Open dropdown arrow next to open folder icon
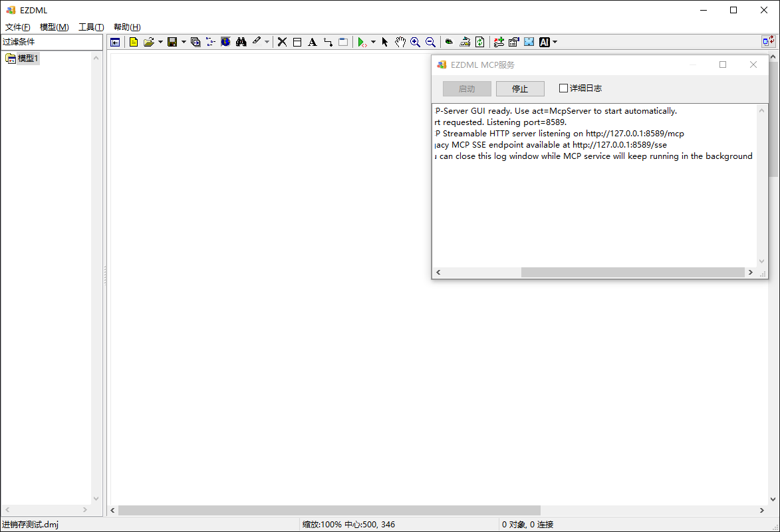The width and height of the screenshot is (780, 532). coord(160,43)
